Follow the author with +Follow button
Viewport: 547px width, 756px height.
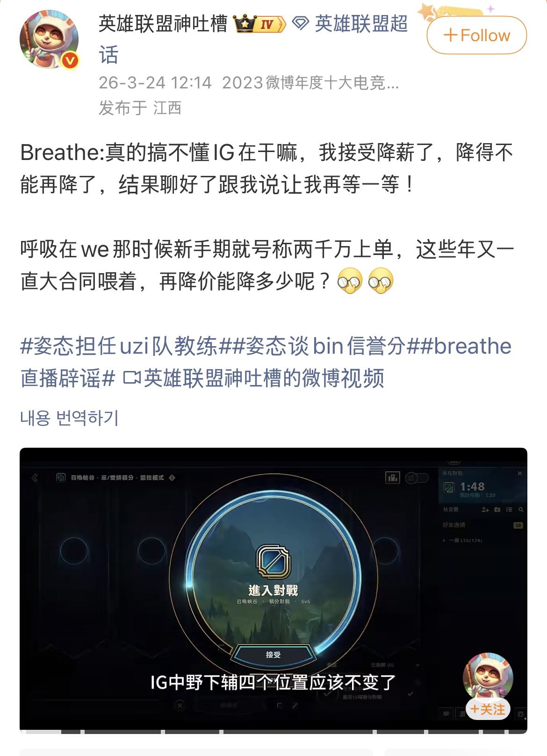pos(476,35)
